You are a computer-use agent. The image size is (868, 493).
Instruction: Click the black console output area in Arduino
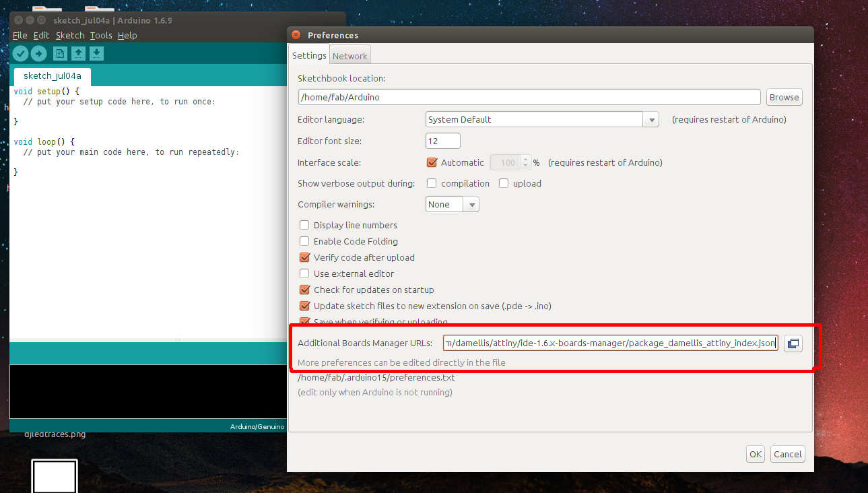pyautogui.click(x=148, y=391)
